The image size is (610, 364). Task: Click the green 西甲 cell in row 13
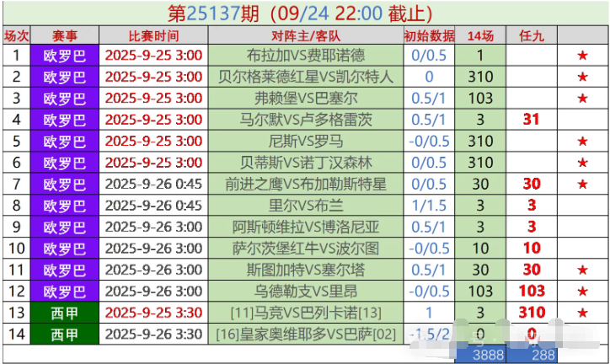pyautogui.click(x=65, y=313)
